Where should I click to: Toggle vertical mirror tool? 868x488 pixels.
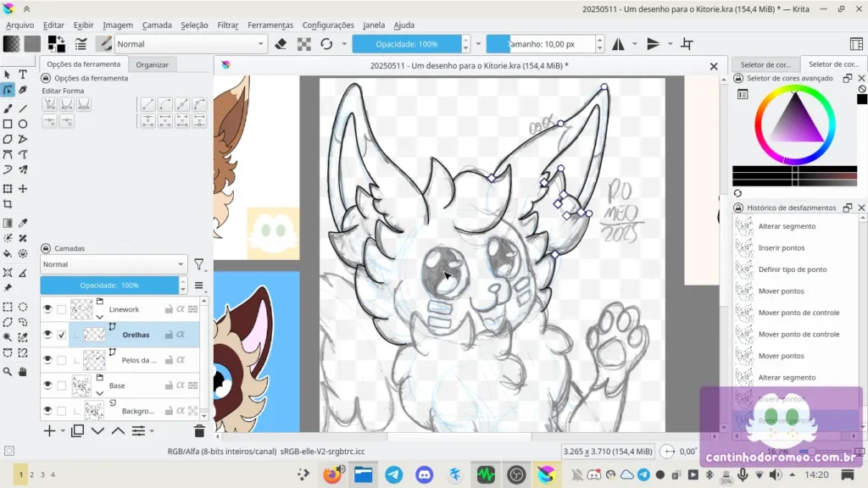click(x=654, y=44)
